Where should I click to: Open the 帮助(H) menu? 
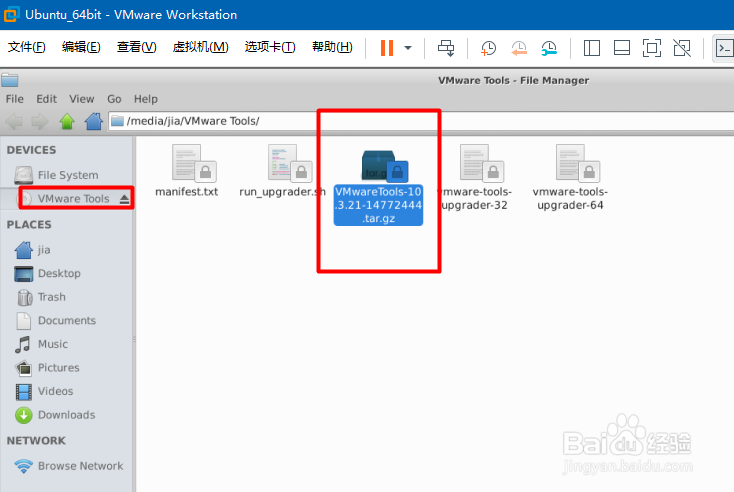point(332,47)
